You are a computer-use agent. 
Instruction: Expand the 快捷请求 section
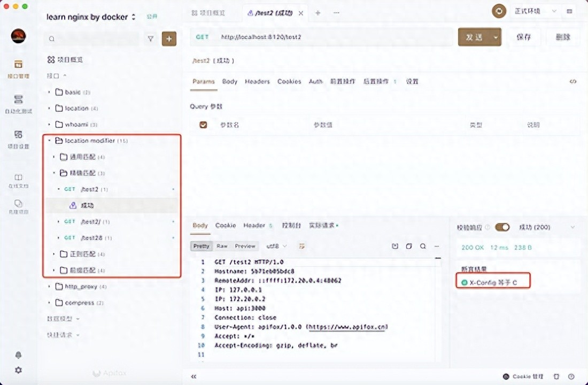[63, 335]
